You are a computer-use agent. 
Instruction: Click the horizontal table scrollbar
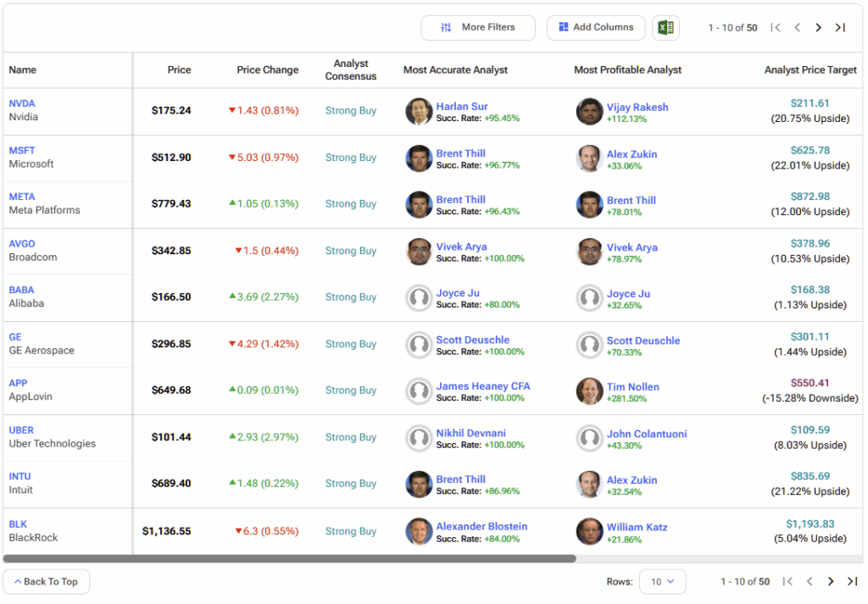(x=290, y=558)
